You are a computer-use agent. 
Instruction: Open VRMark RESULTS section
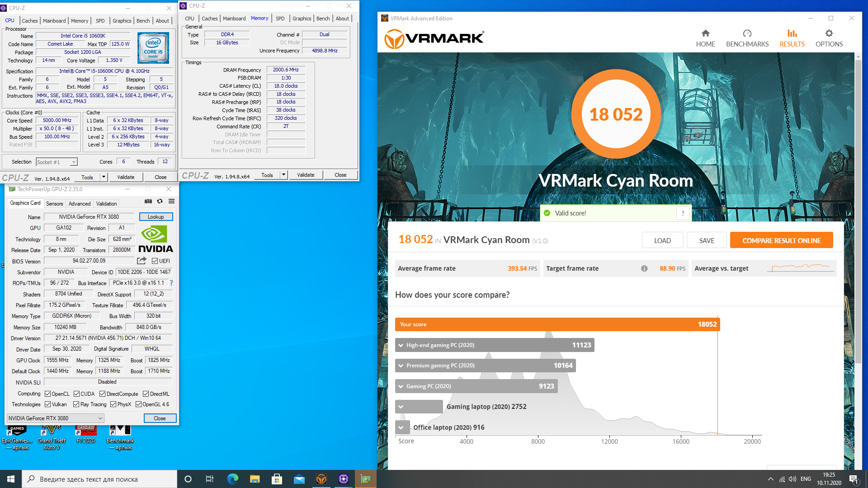coord(792,38)
